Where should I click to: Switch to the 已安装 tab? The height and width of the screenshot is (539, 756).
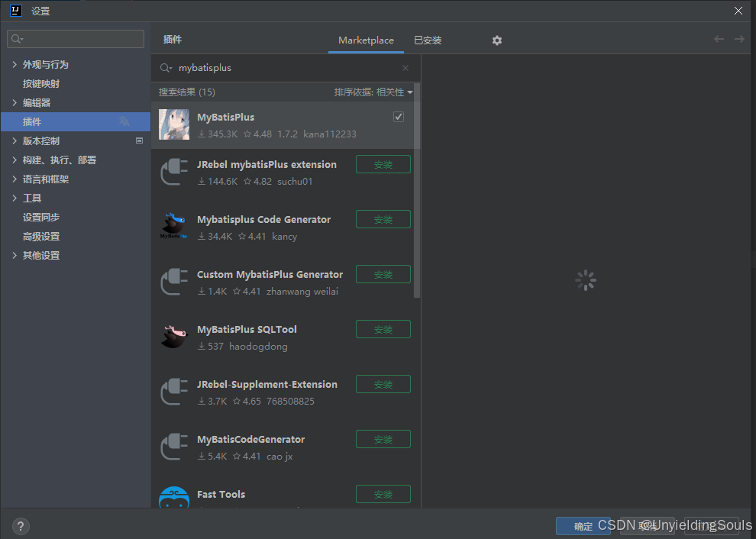(428, 40)
